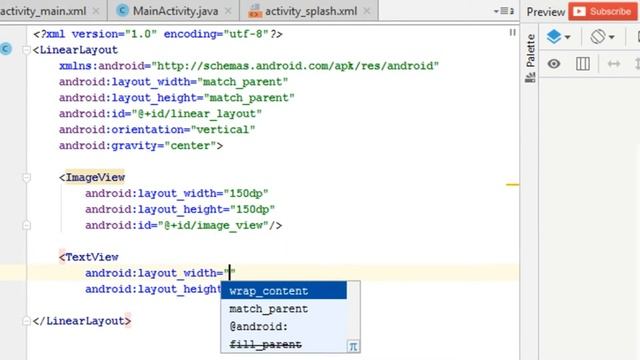Click the yellow warning marker in scrollbar stripe
The image size is (640, 360).
click(512, 184)
